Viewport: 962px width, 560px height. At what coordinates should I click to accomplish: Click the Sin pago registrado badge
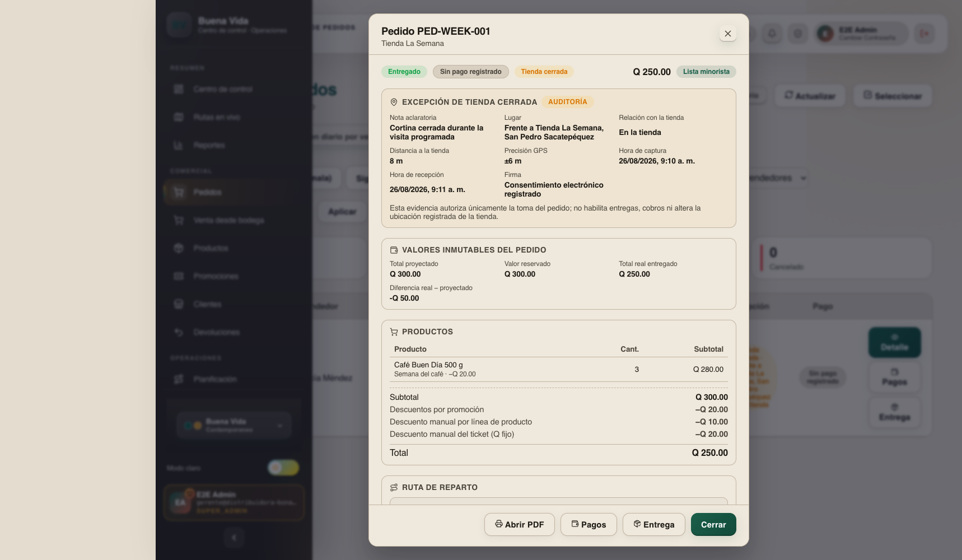pos(470,72)
